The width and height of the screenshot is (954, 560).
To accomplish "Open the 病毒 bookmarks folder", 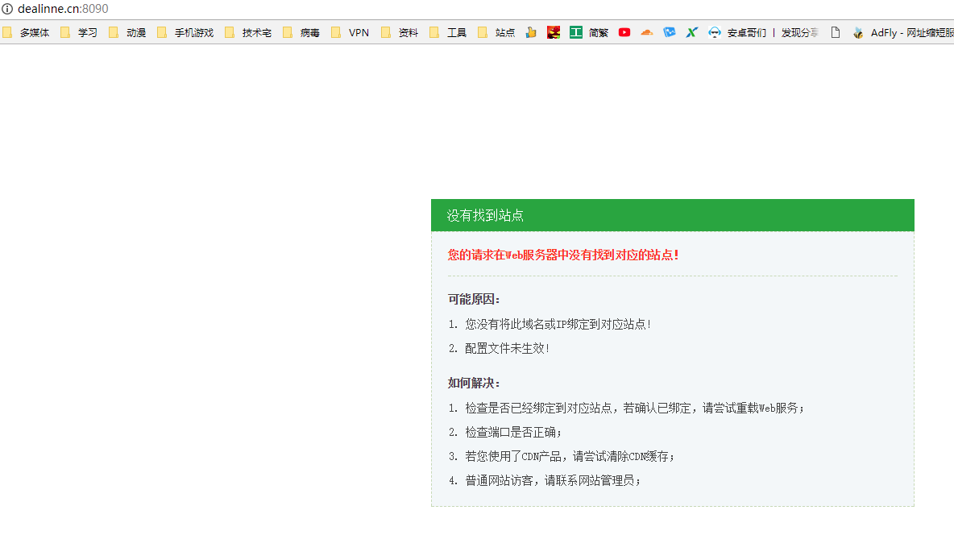I will coord(302,33).
